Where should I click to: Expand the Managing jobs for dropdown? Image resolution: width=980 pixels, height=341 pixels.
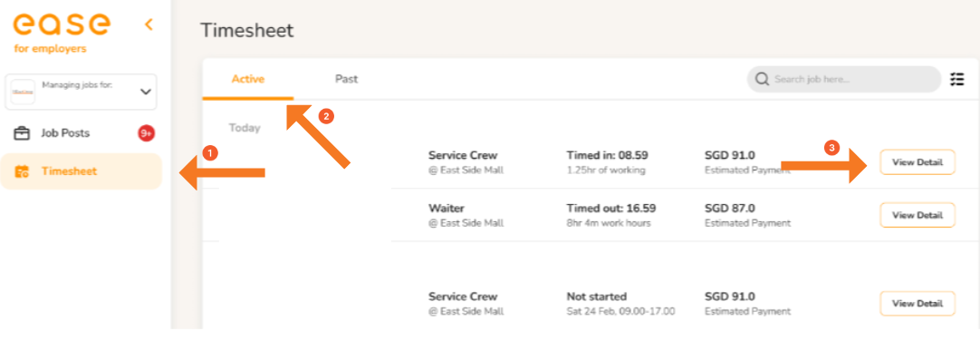tap(81, 92)
